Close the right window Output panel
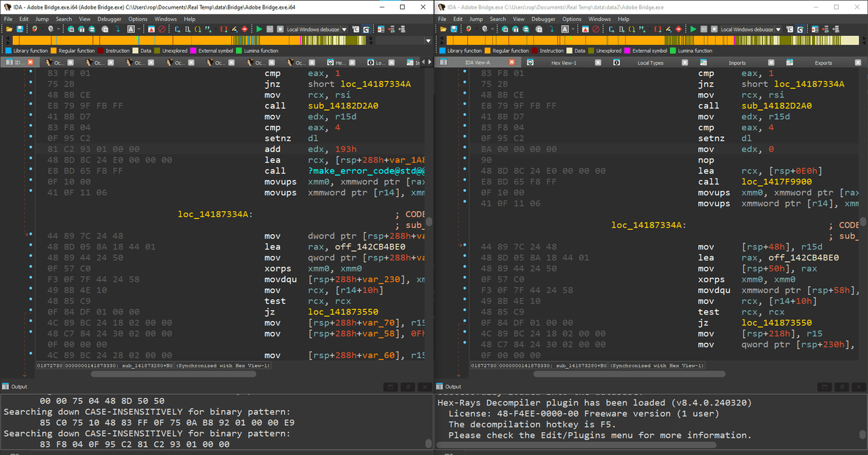 tap(858, 387)
